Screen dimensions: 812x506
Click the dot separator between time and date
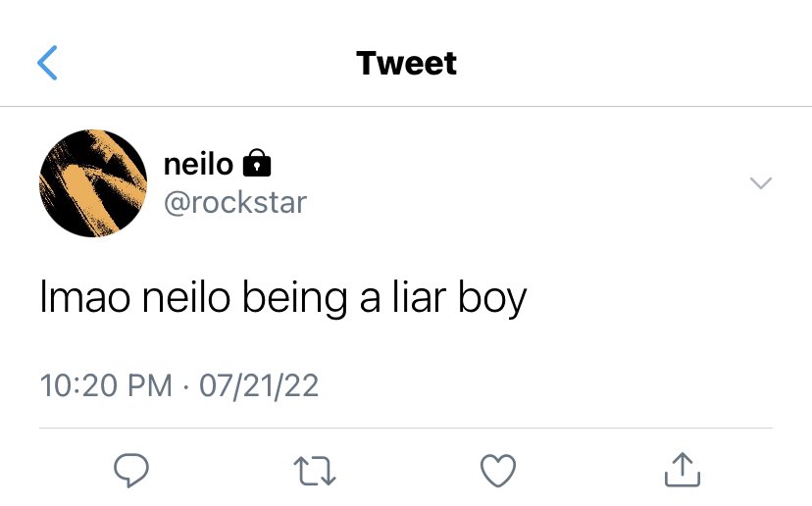[186, 386]
